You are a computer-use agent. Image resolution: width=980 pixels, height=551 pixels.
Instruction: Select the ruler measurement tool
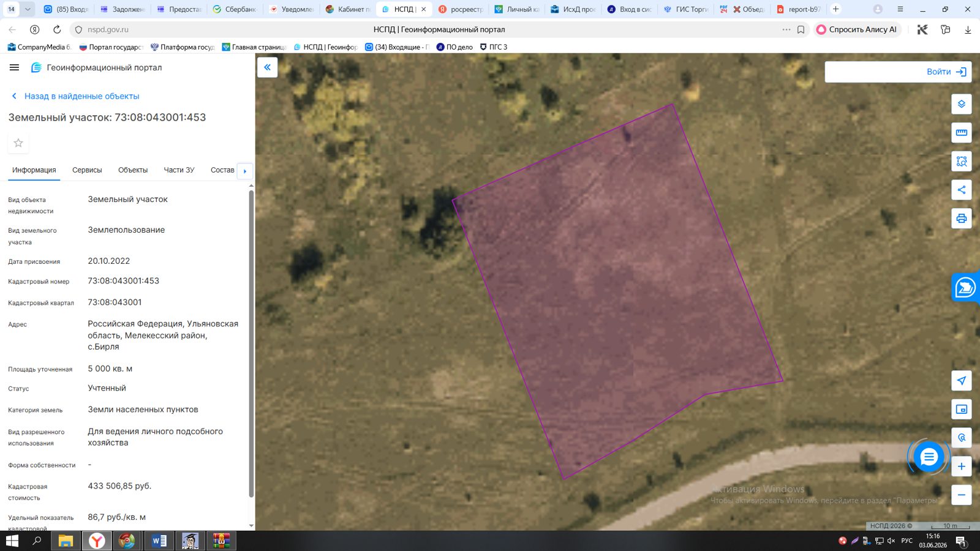point(961,133)
